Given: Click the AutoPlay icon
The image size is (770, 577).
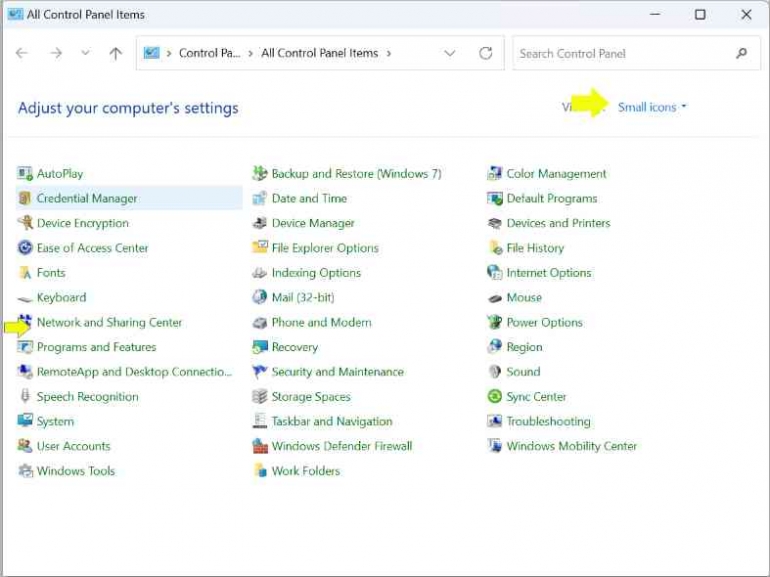Looking at the screenshot, I should [25, 173].
